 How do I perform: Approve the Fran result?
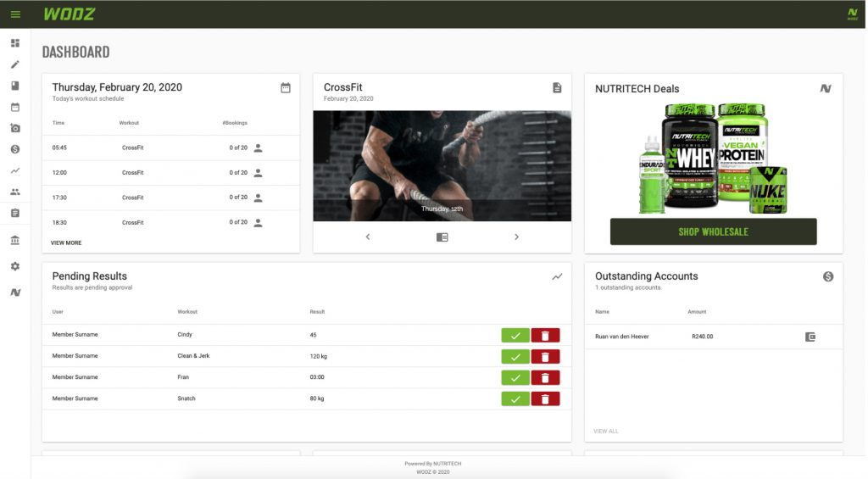pyautogui.click(x=515, y=377)
